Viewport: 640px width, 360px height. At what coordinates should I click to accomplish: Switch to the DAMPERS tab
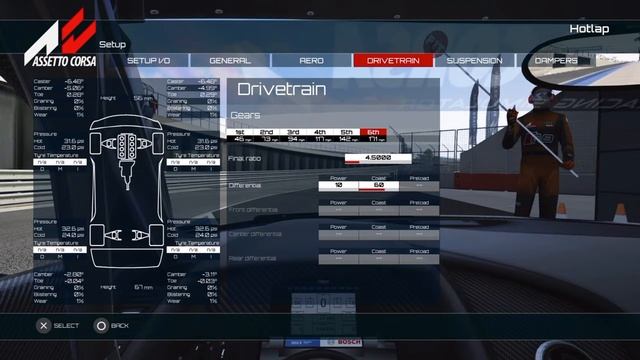click(556, 60)
